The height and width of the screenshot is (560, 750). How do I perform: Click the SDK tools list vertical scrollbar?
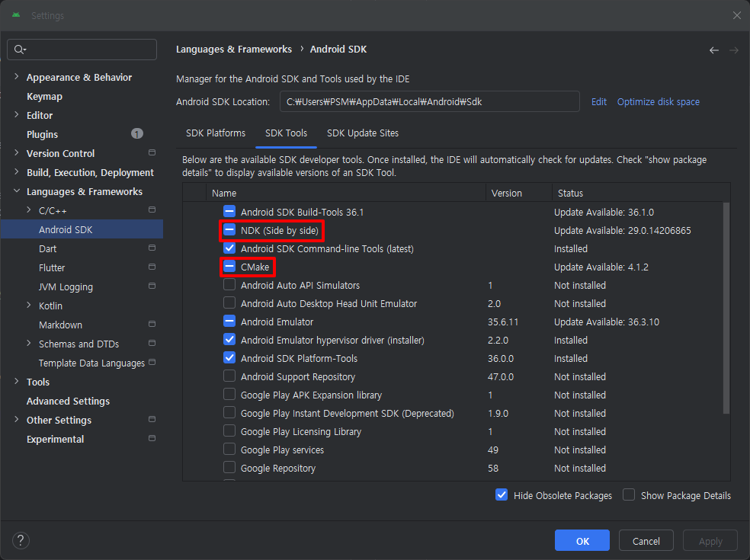tap(726, 308)
